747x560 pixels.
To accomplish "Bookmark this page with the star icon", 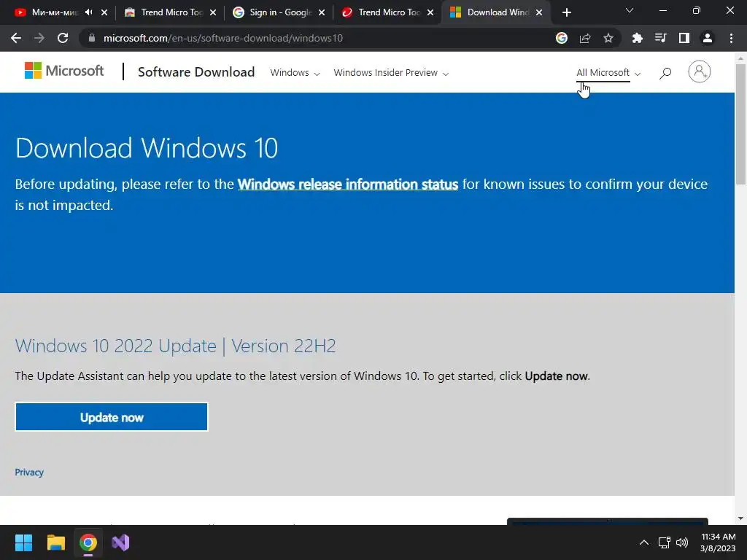I will click(608, 38).
